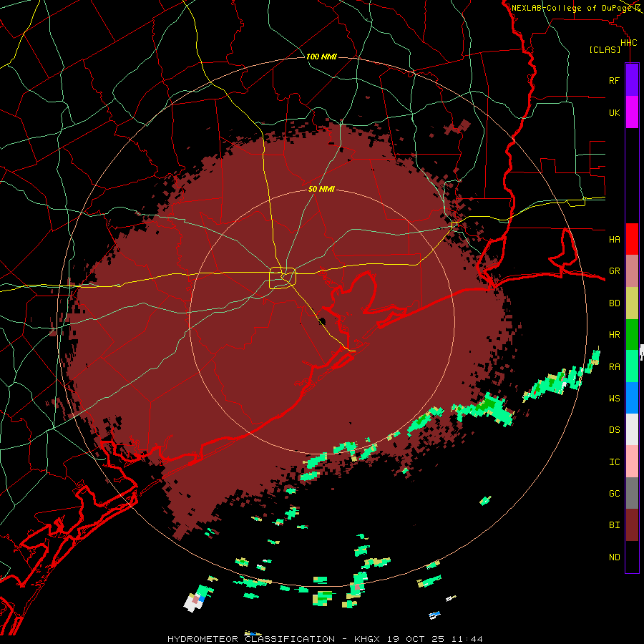This screenshot has width=644, height=644.
Task: Select the BD legend label
Action: click(614, 303)
